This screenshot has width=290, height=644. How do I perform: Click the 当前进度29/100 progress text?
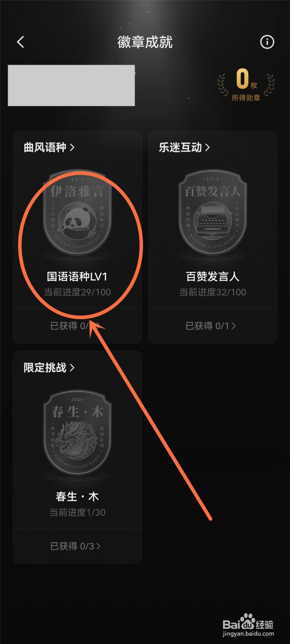pyautogui.click(x=77, y=292)
